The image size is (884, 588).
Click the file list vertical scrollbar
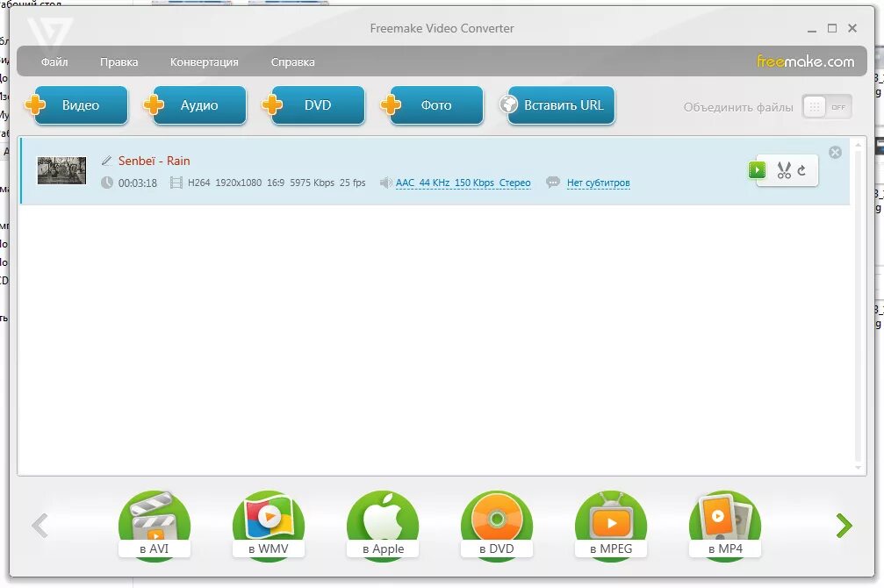coord(858,306)
